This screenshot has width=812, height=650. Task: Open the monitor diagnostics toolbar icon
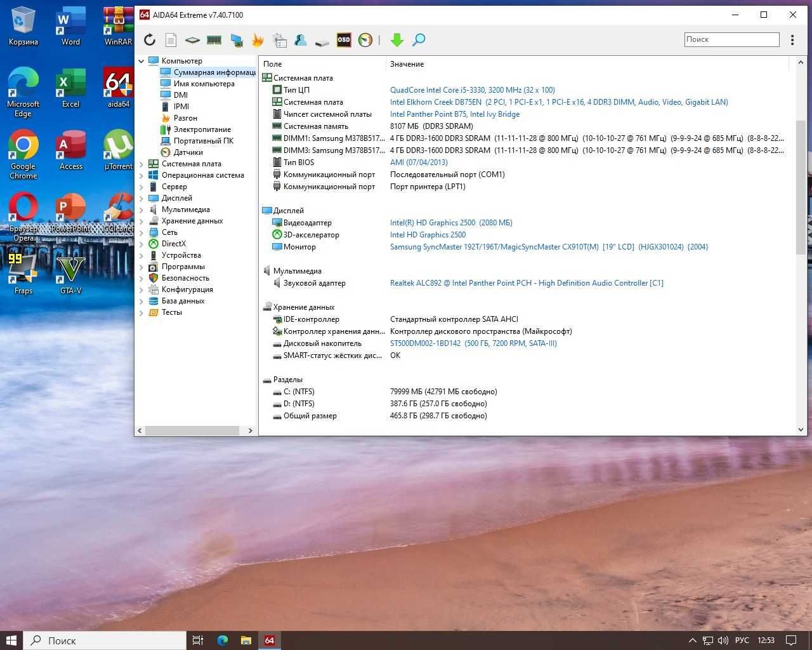(x=279, y=40)
